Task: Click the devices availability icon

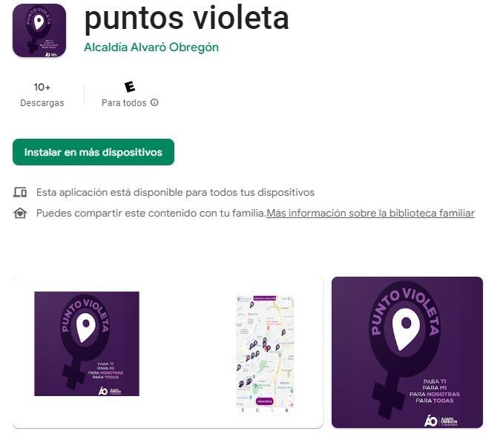Action: pos(20,192)
